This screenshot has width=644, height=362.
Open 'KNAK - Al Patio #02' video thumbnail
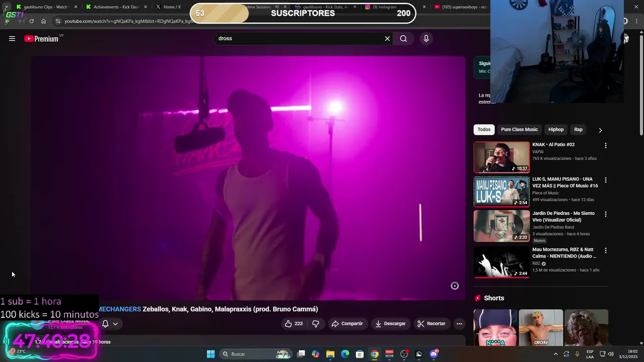click(502, 157)
